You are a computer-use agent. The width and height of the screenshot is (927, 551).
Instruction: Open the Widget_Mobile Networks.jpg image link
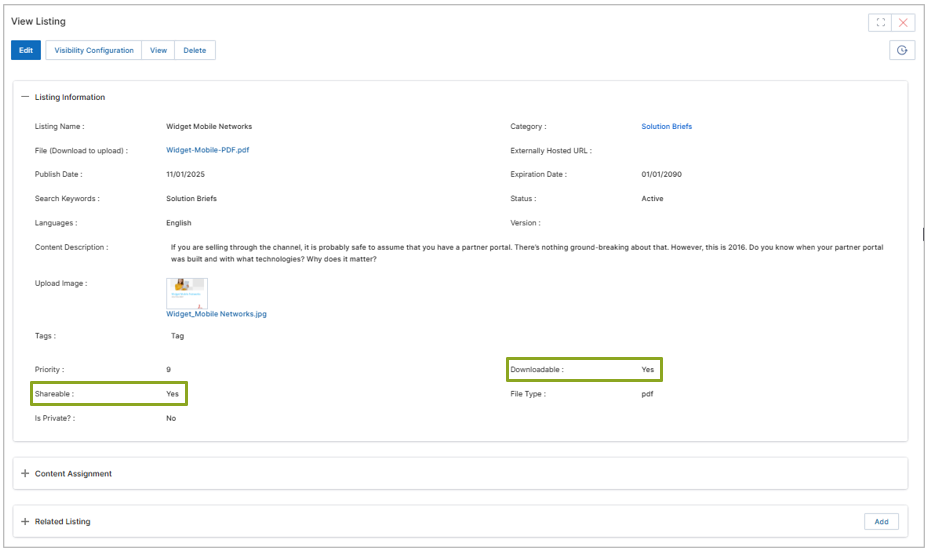point(216,314)
